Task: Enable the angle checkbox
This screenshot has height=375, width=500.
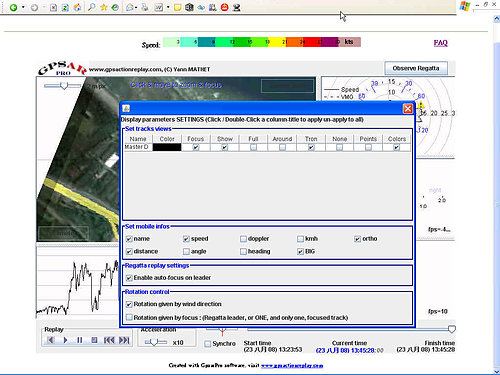Action: point(186,252)
